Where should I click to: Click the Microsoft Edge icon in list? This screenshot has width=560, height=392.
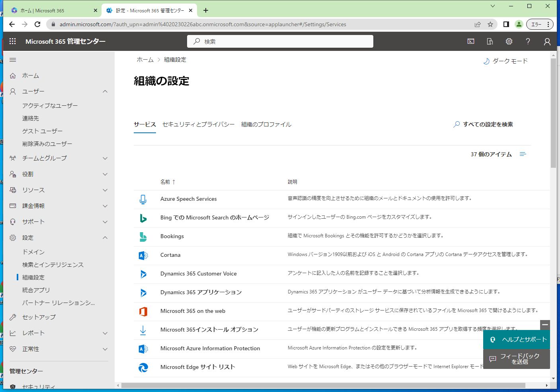143,367
